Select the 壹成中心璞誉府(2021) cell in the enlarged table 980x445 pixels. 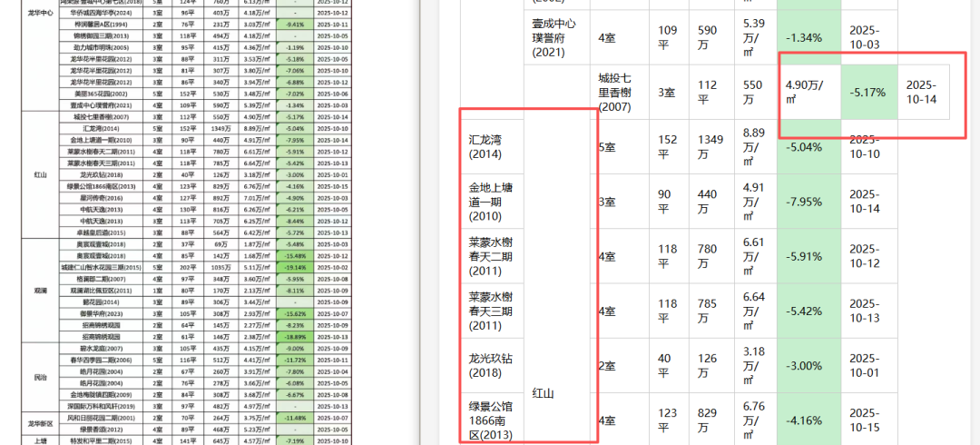(x=557, y=38)
